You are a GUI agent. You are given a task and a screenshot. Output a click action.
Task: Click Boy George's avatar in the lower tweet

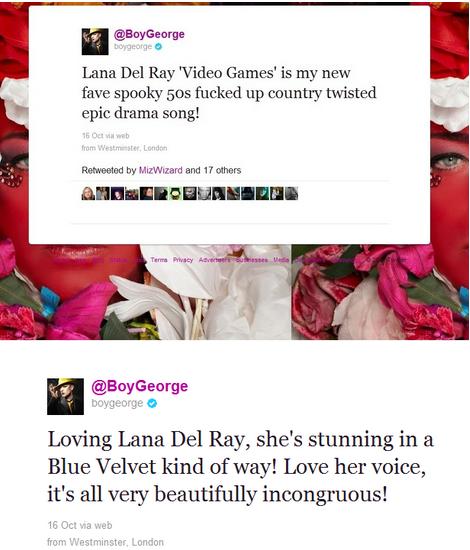click(x=66, y=396)
